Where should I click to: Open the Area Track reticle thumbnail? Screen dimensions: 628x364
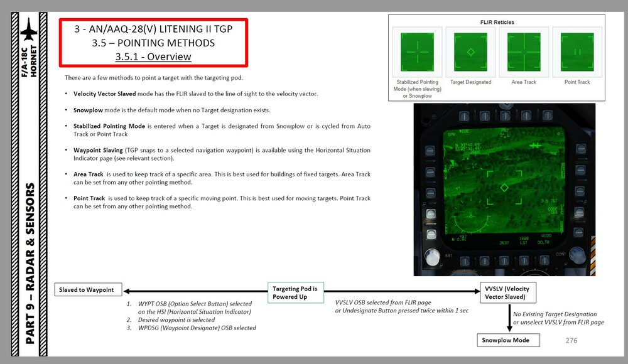pyautogui.click(x=524, y=52)
